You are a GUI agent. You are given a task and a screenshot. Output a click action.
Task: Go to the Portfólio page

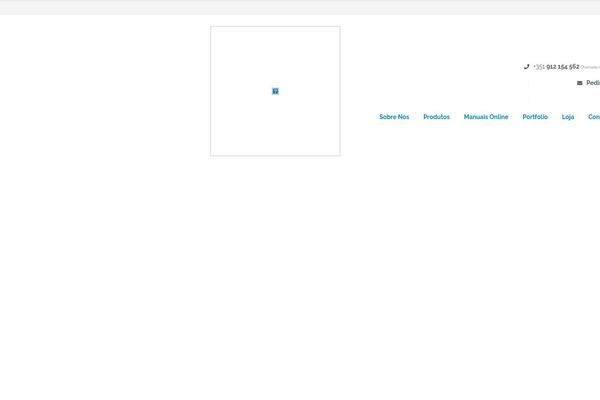tap(535, 117)
